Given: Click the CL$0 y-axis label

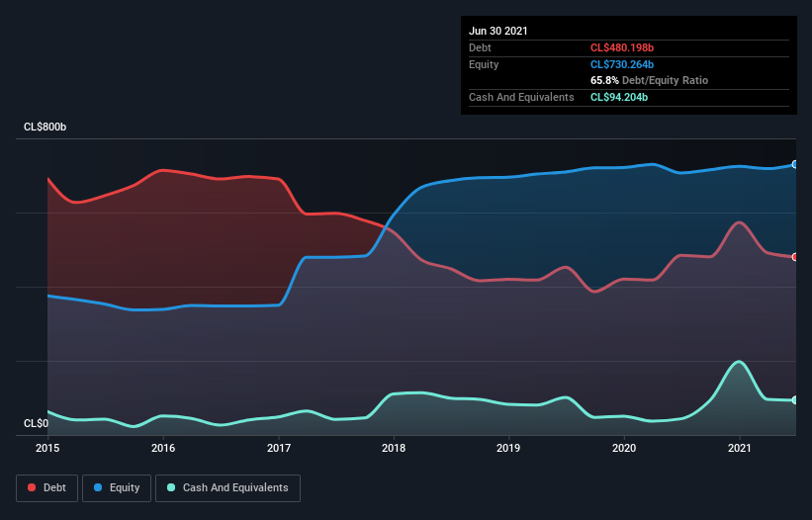Looking at the screenshot, I should coord(37,423).
